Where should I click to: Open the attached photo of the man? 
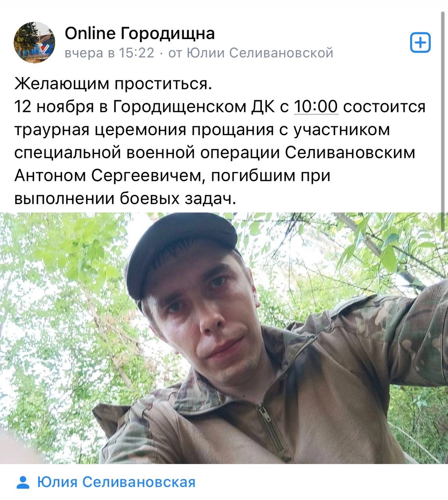(224, 338)
